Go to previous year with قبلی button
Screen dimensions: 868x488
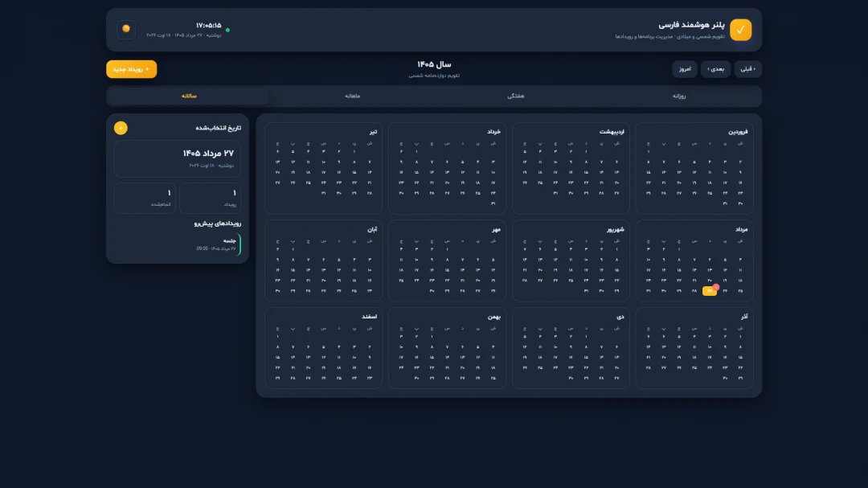pos(748,69)
